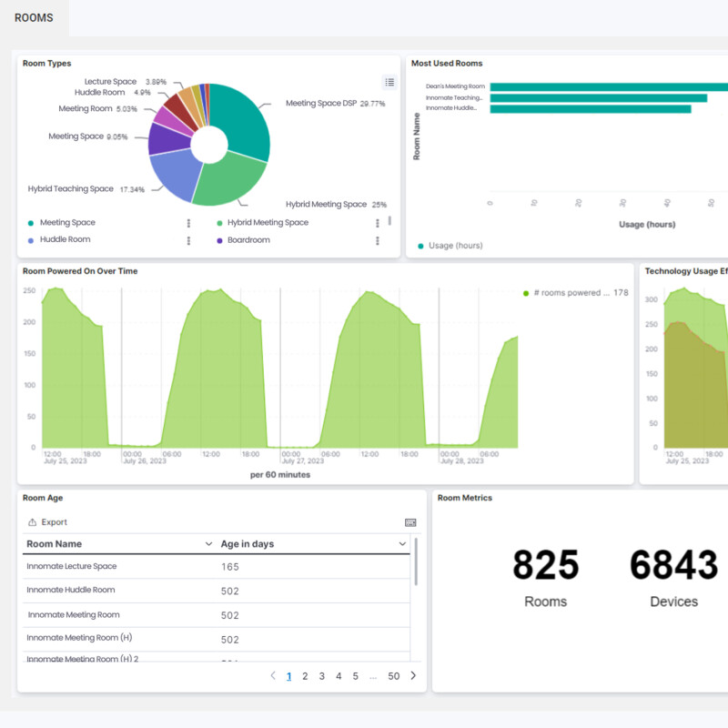Go to page 3
The width and height of the screenshot is (728, 728).
[322, 676]
